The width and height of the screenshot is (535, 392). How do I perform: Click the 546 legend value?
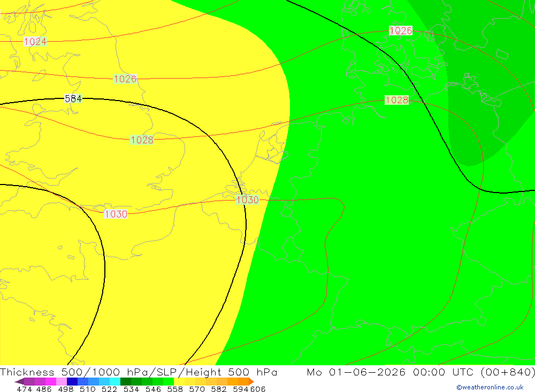tap(153, 389)
